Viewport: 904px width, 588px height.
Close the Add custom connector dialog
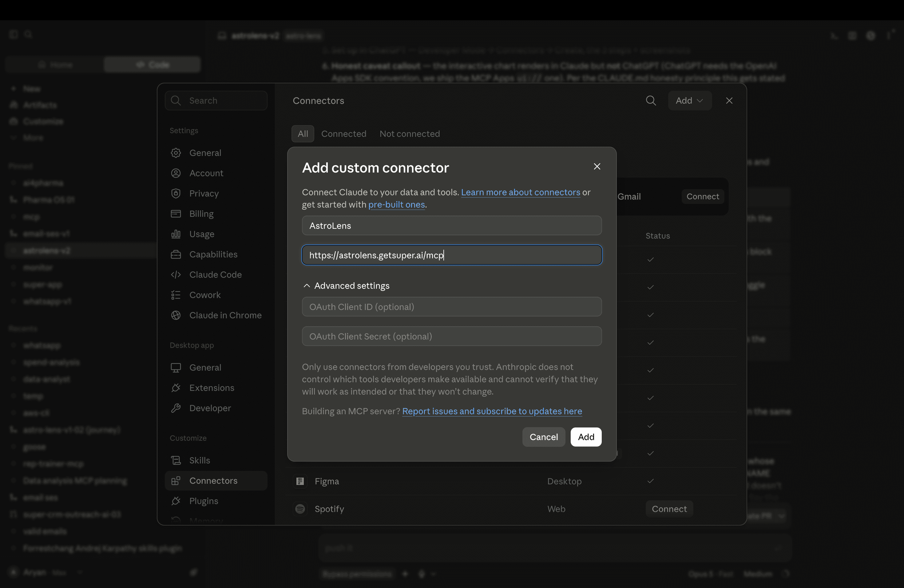coord(597,166)
